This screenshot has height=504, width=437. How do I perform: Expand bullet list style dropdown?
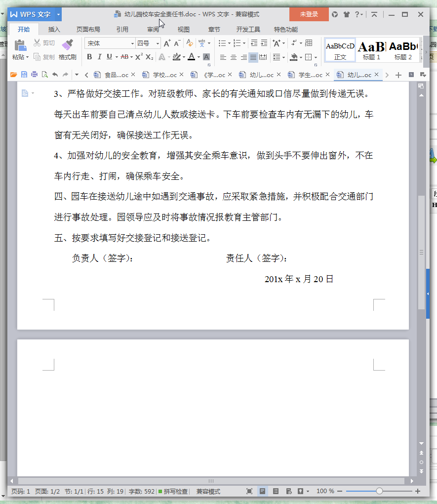click(x=230, y=43)
